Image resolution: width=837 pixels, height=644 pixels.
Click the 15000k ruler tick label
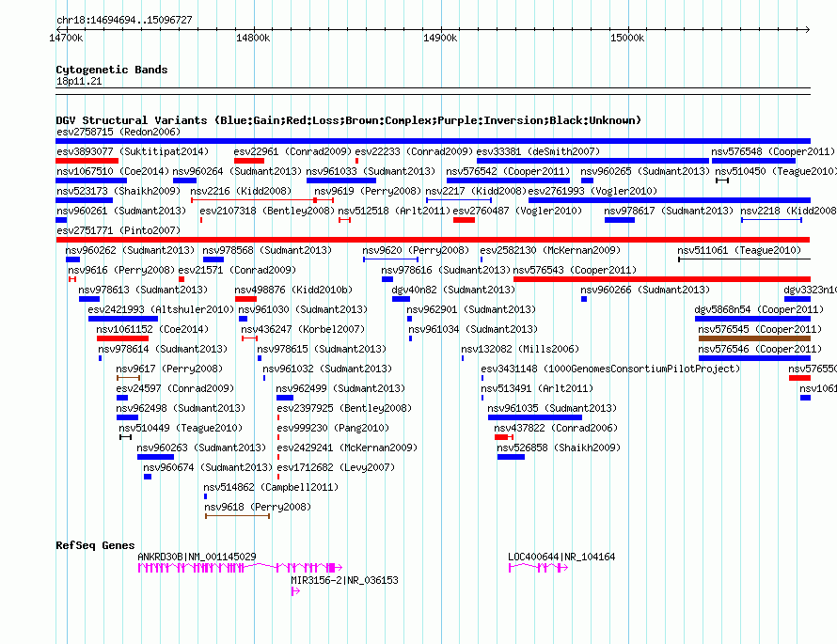click(x=627, y=38)
